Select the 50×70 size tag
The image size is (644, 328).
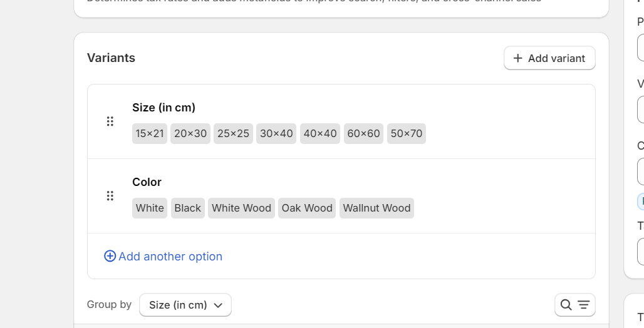tap(407, 133)
